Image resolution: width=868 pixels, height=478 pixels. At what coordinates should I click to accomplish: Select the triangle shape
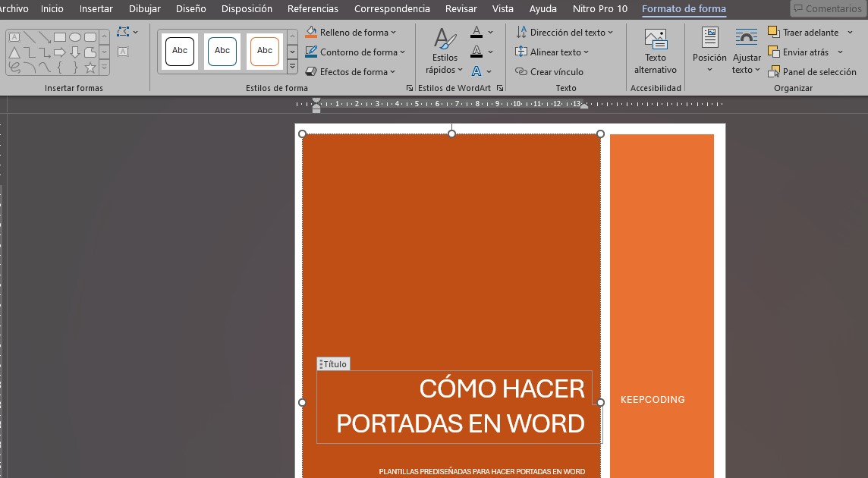coord(15,52)
